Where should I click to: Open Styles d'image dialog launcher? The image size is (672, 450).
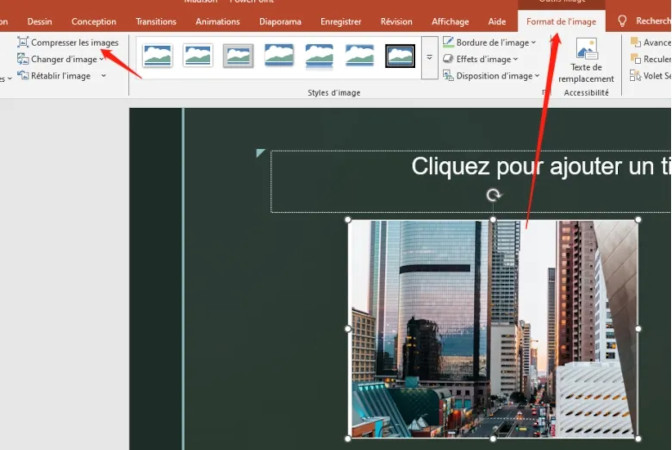(x=545, y=92)
